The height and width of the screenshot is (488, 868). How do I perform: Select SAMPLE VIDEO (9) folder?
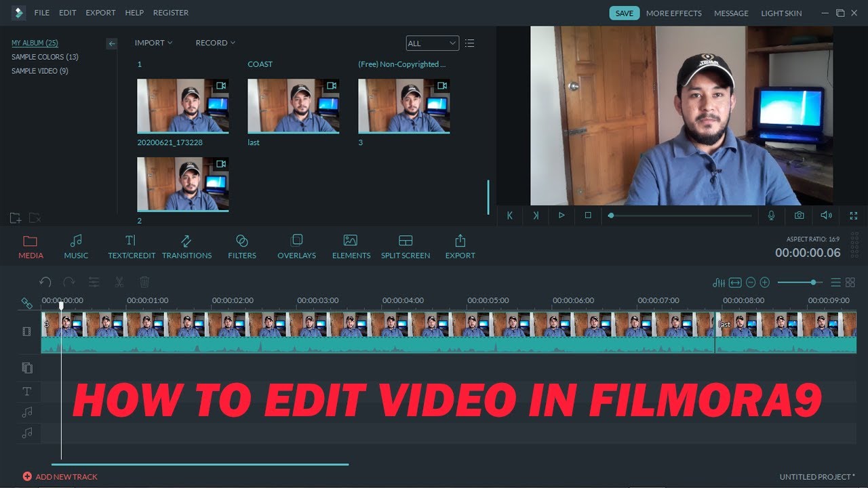(40, 71)
